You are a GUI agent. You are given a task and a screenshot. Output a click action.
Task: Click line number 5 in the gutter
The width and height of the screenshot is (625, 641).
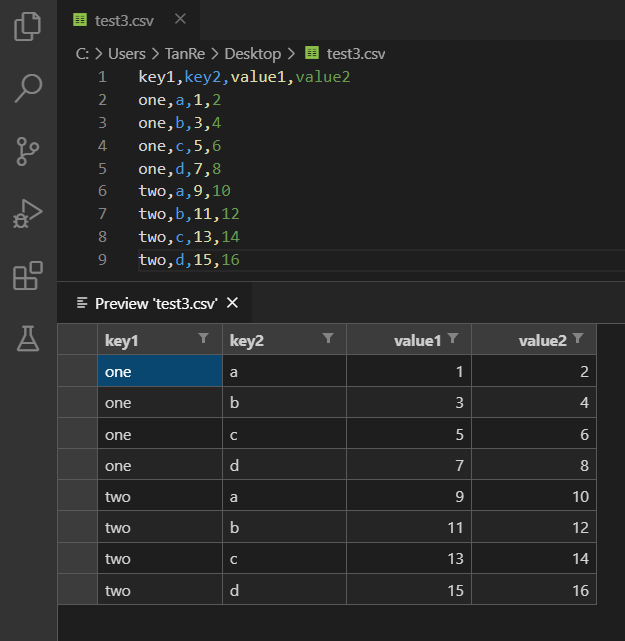(x=102, y=168)
